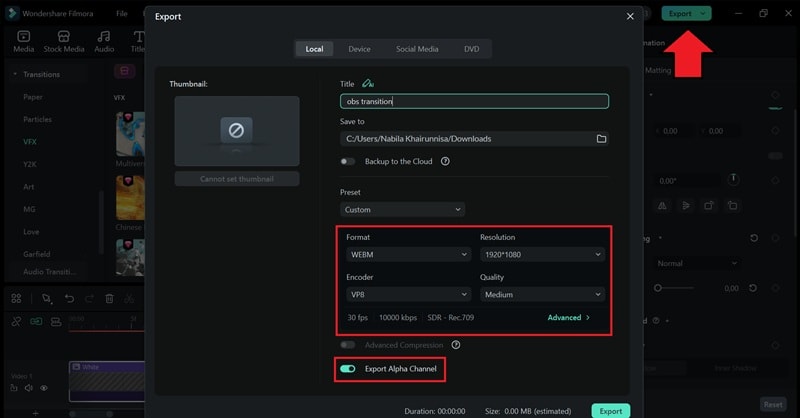Click the timeline select cursor tool icon
The width and height of the screenshot is (800, 418).
(x=47, y=299)
